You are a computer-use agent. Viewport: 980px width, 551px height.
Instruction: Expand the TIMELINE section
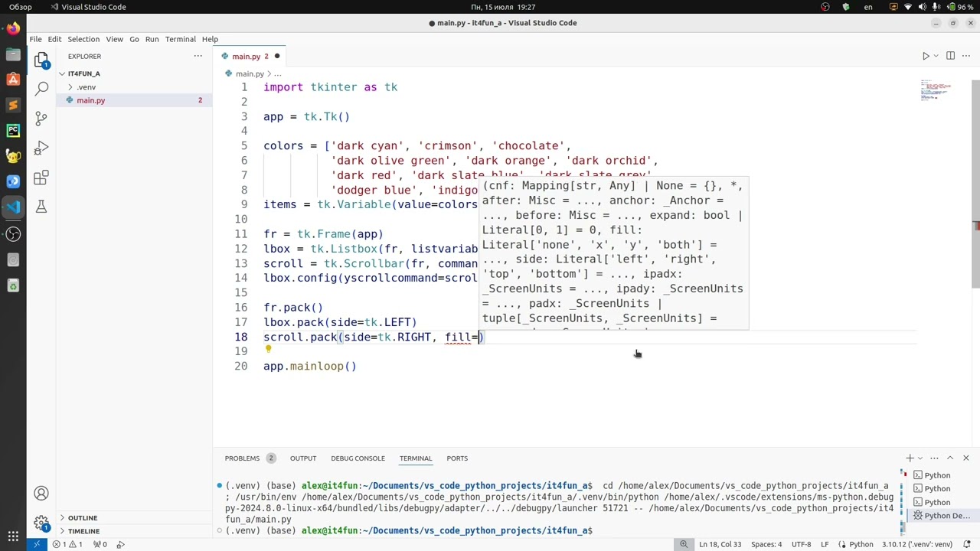(83, 531)
